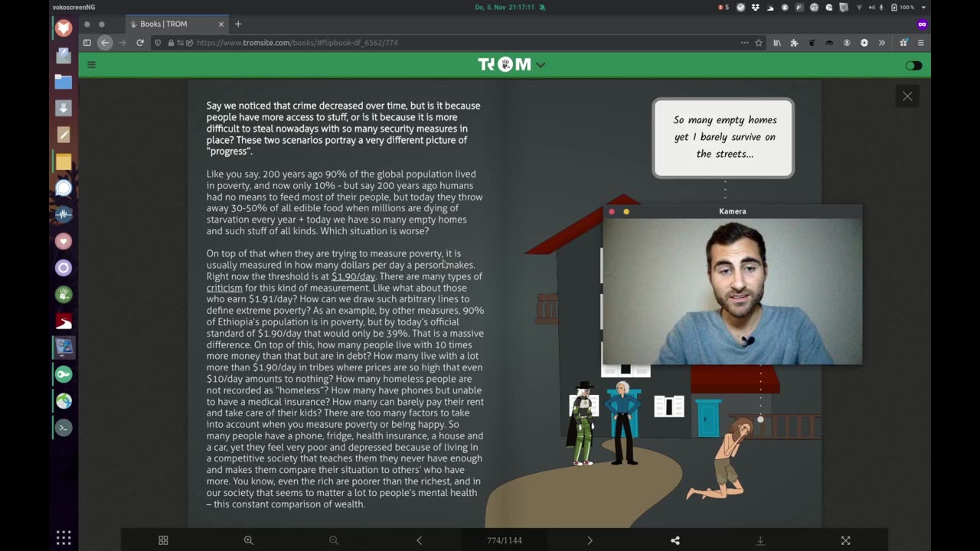Open the battery 100 % indicator

point(904,7)
